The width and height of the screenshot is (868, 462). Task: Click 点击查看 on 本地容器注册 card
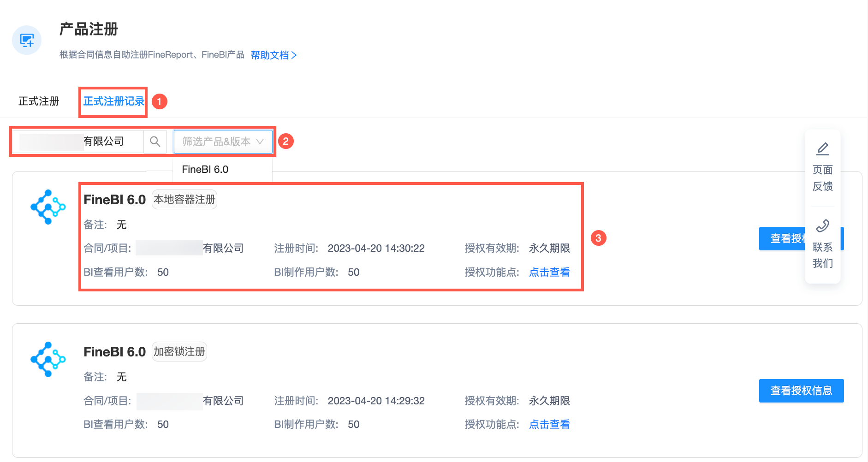(549, 272)
